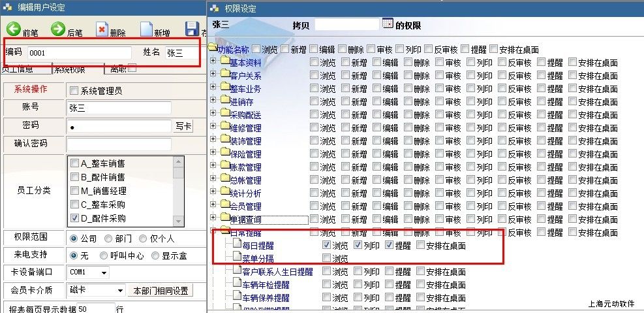Viewport: 644px width, 313px height.
Task: Click the 写卡 button
Action: [x=183, y=126]
